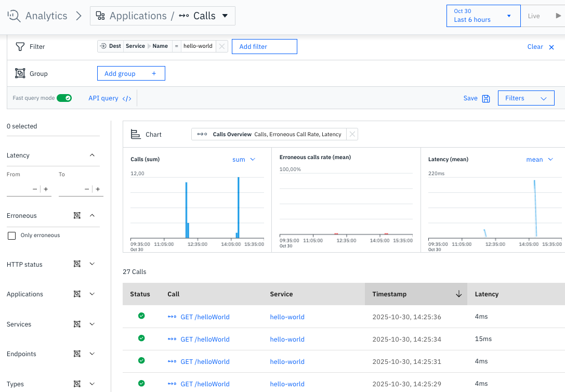
Task: Open the Filters dropdown
Action: click(525, 98)
